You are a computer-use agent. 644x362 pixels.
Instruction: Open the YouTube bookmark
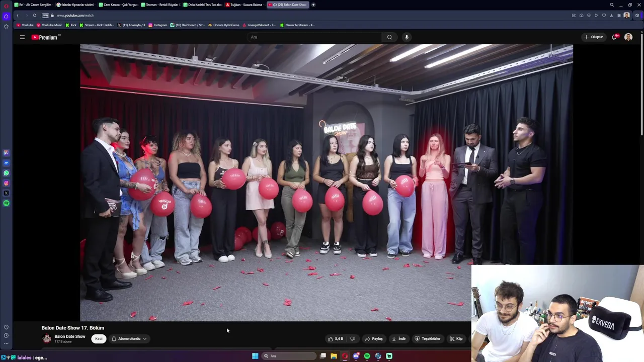(x=25, y=25)
